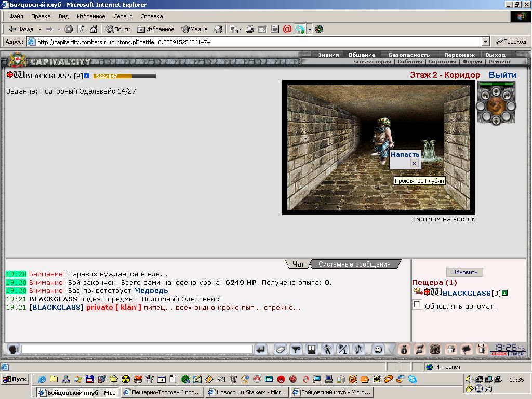The image size is (532, 399).
Task: Click the ICQ flower toolbar icon
Action: [319, 29]
